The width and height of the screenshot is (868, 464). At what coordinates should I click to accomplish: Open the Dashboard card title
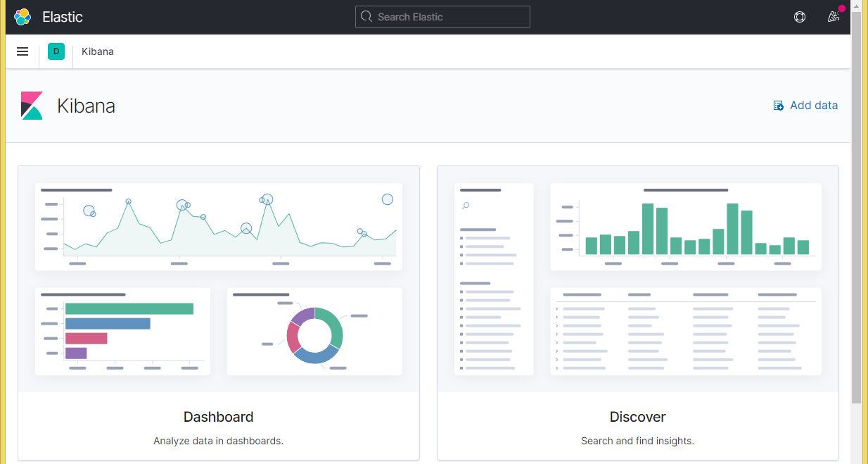[219, 417]
